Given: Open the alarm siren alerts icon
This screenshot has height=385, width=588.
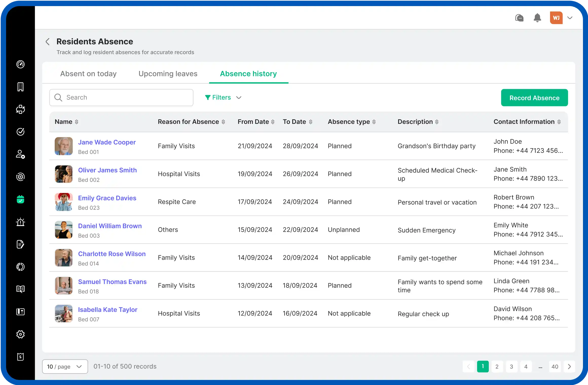Looking at the screenshot, I should 21,222.
